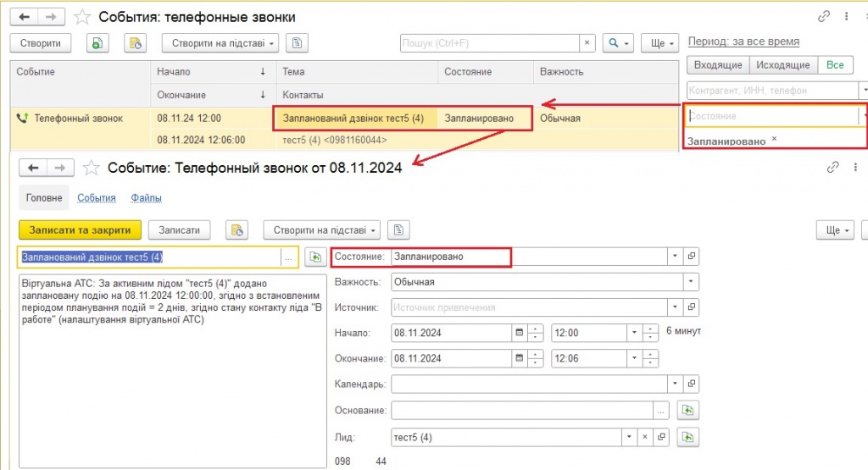Switch to the Файлы tab
The height and width of the screenshot is (470, 868).
146,198
